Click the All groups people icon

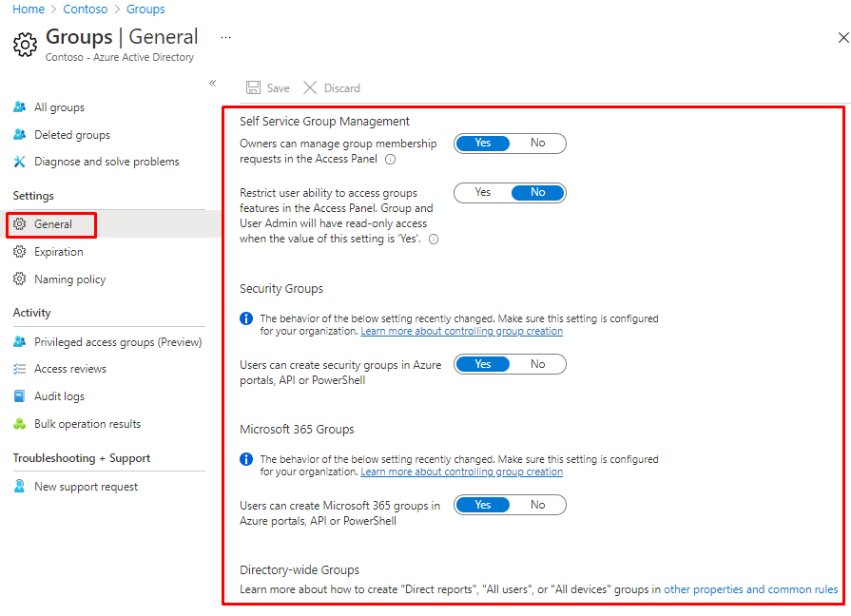coord(20,107)
